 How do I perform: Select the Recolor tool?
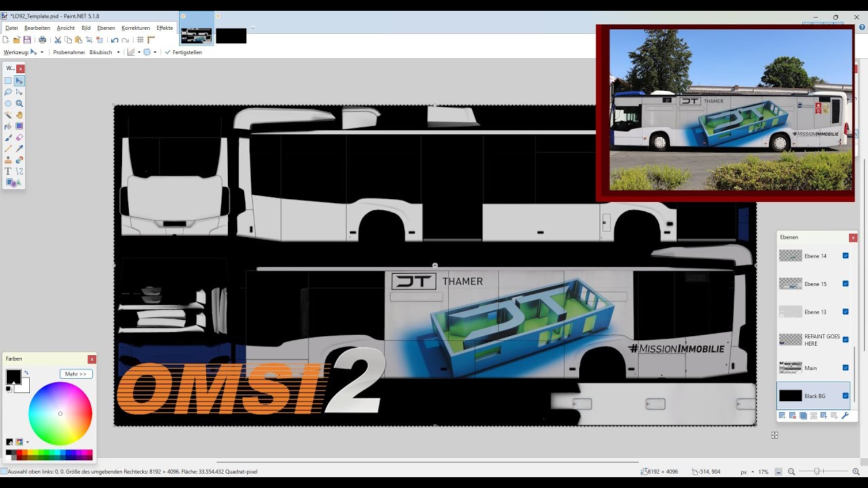click(20, 160)
